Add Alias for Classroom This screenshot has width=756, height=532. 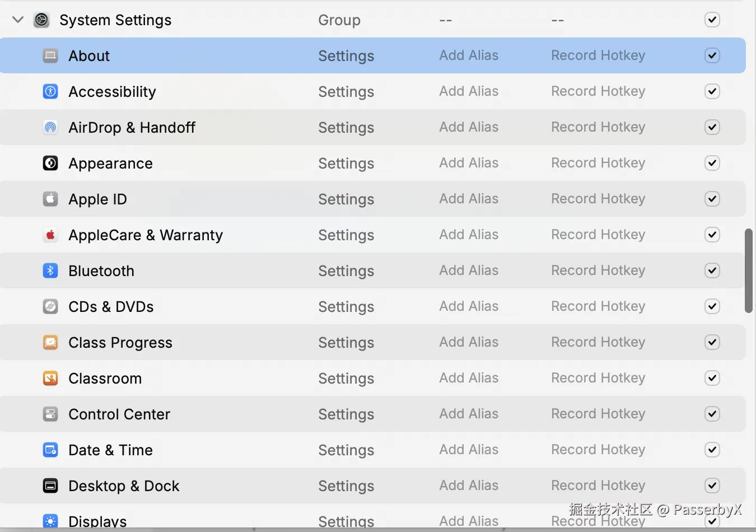[x=469, y=378]
